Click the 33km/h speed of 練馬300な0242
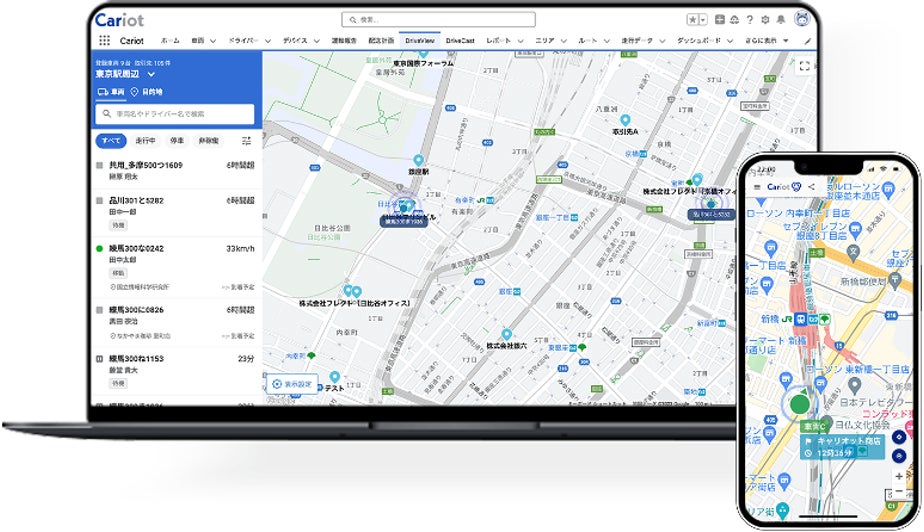This screenshot has height=532, width=924. tap(240, 249)
